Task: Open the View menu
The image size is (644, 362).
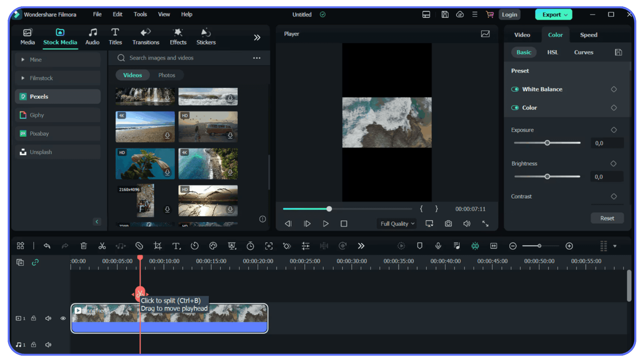Action: coord(164,14)
